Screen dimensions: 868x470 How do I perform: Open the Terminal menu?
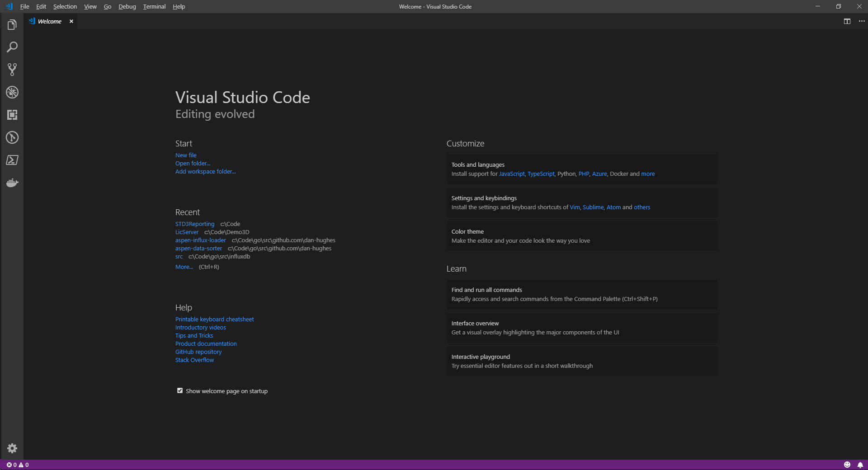[x=154, y=6]
